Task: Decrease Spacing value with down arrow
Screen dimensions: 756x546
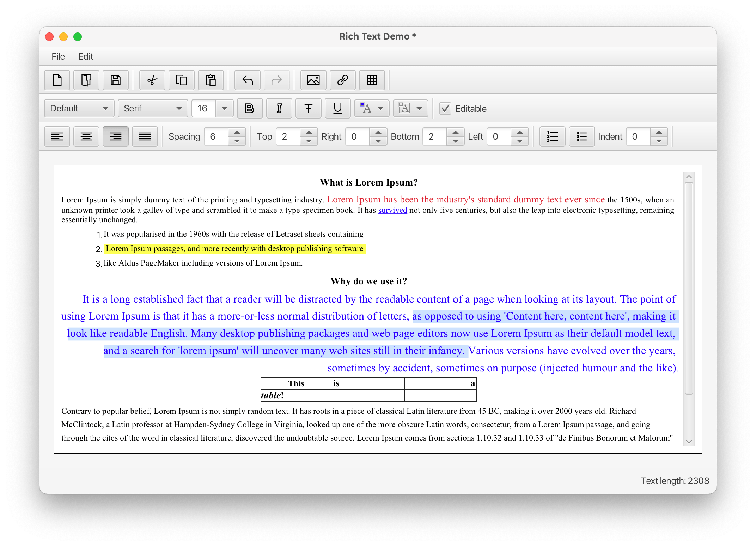Action: (237, 141)
